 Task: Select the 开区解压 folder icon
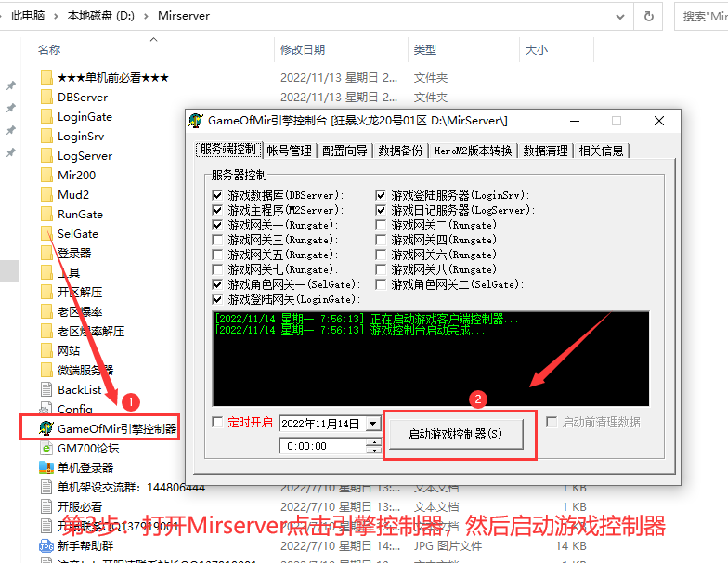coord(46,292)
